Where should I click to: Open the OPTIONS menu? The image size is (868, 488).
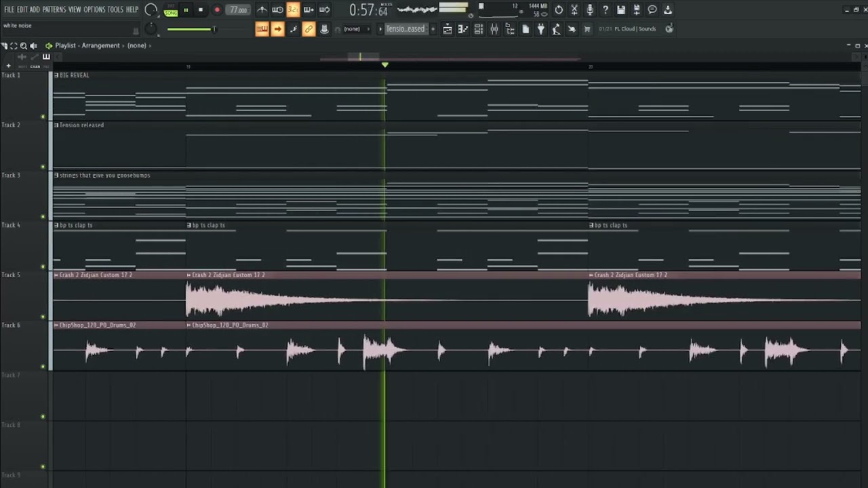point(95,9)
